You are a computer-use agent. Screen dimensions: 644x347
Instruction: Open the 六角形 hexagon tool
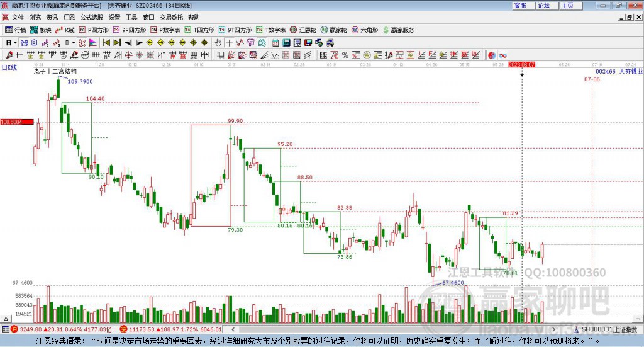(365, 30)
